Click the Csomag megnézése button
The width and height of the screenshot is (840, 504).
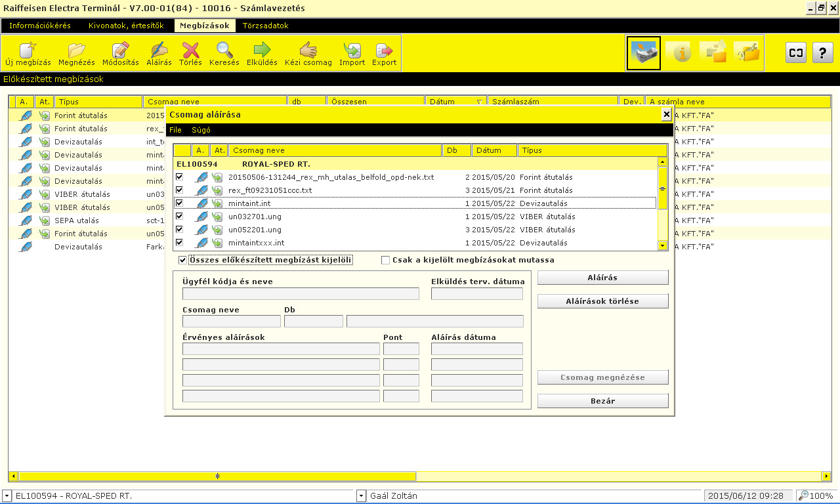click(602, 377)
